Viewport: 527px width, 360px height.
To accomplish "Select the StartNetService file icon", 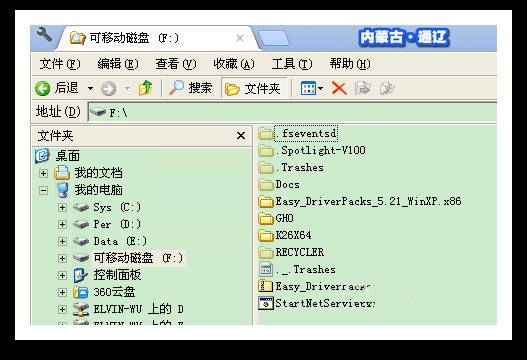I will (x=266, y=303).
